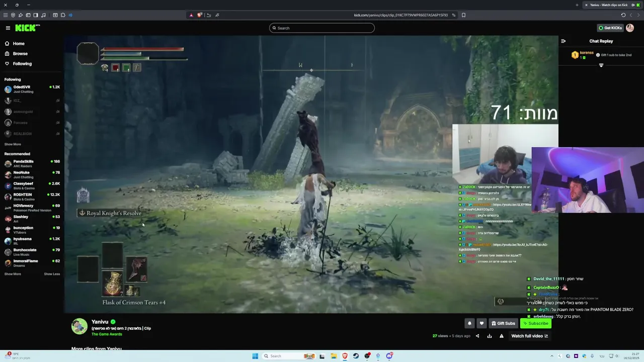Open the browser music note icon

coord(43,15)
